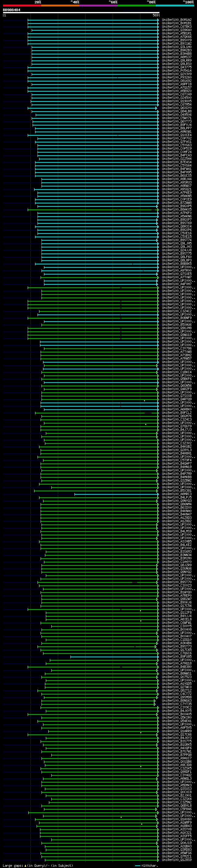Select hit label UniRef100_Q6XGY0

(177, 108)
